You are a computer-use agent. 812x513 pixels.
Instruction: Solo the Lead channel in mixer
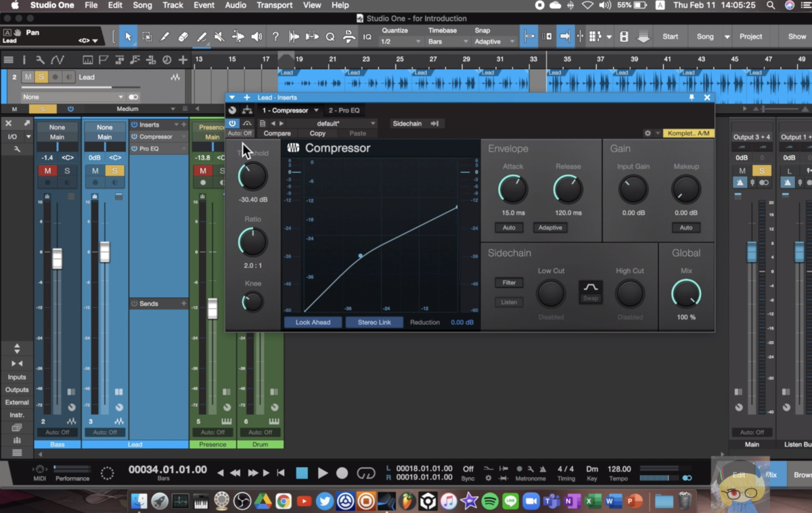pyautogui.click(x=114, y=171)
